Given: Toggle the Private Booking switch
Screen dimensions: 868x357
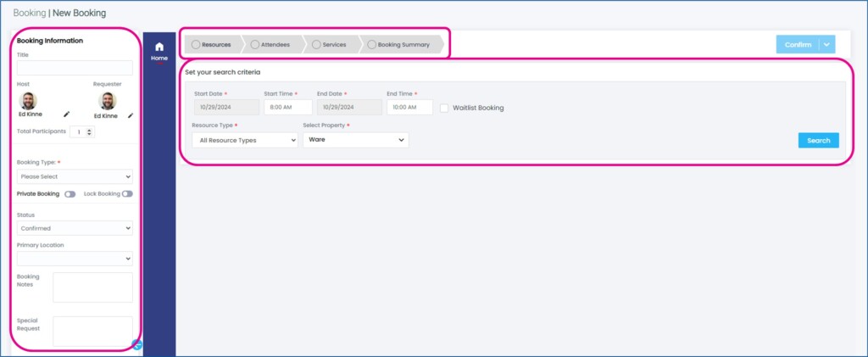Looking at the screenshot, I should pyautogui.click(x=70, y=194).
